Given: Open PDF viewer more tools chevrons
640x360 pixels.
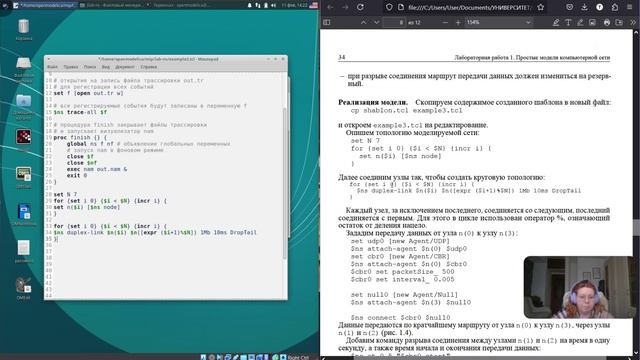Looking at the screenshot, I should [x=632, y=22].
